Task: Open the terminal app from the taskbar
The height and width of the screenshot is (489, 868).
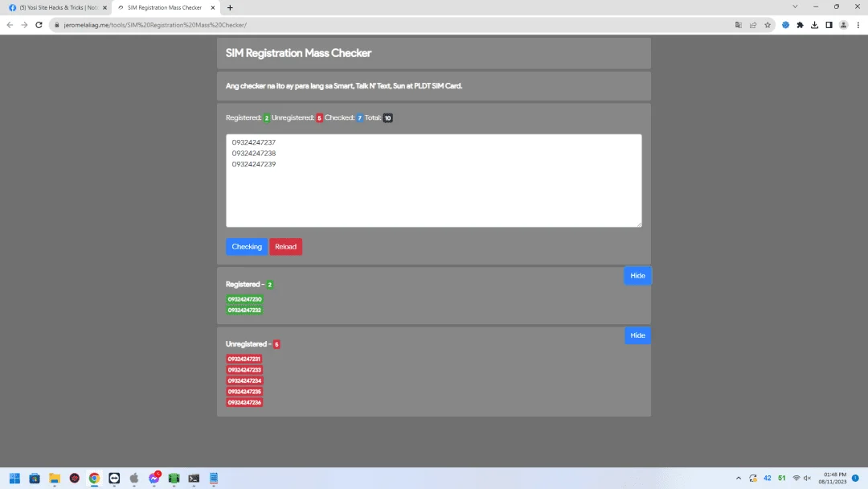Action: (194, 478)
